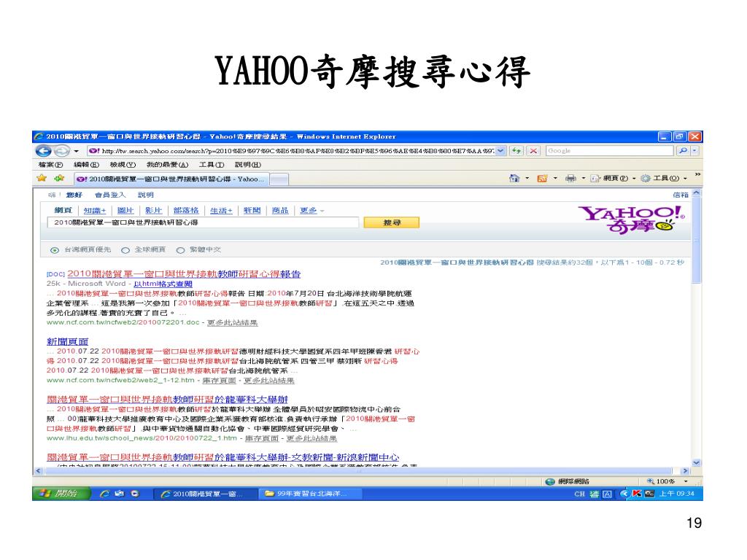Screen dimensions: 747x560
Task: Click the vertical scrollbar down arrow
Action: click(x=697, y=462)
